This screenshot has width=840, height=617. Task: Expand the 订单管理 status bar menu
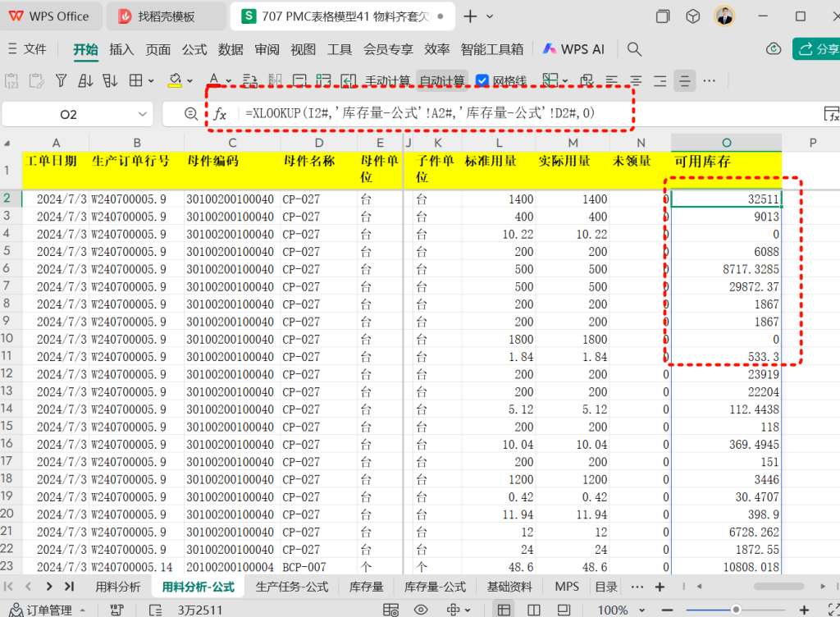click(x=83, y=610)
